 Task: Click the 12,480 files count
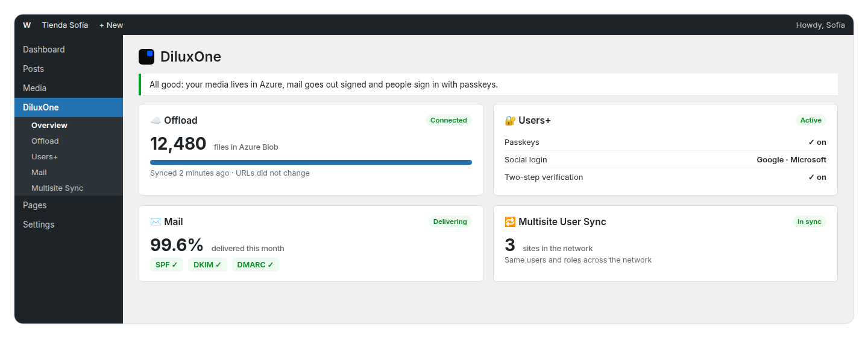pyautogui.click(x=178, y=144)
